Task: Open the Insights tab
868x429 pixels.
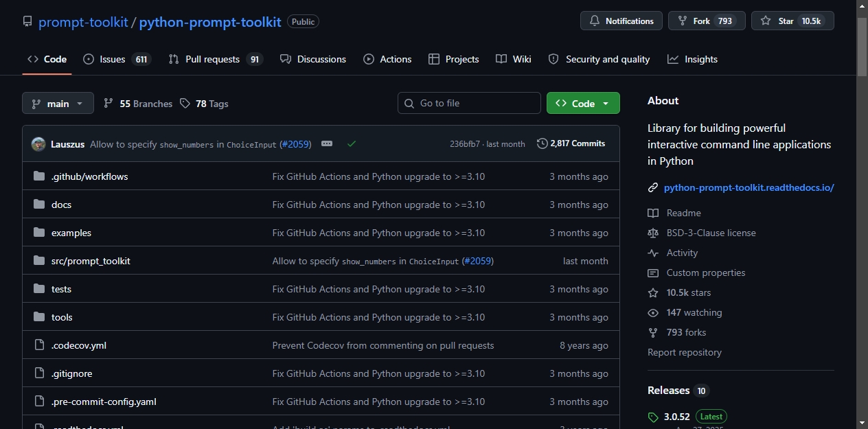Action: coord(692,59)
